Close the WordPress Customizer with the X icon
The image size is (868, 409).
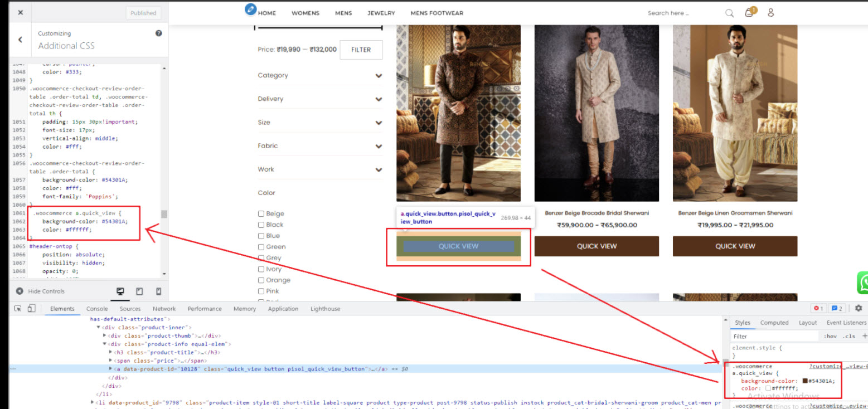tap(20, 12)
